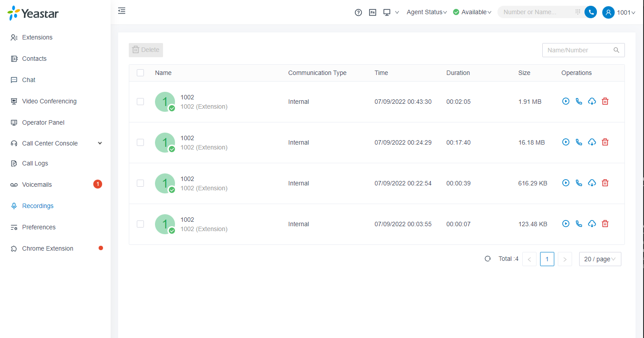The image size is (644, 338).
Task: Open the Agent Status dropdown
Action: 426,12
